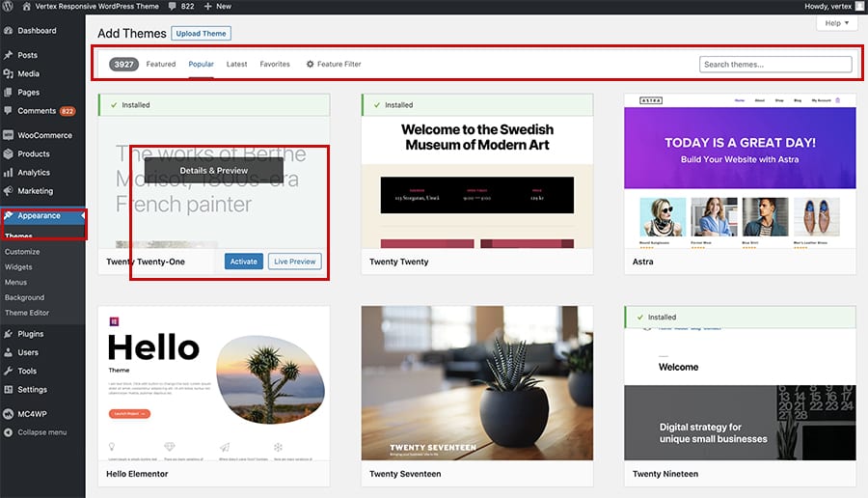The width and height of the screenshot is (868, 498).
Task: Open the WordPress logo menu
Action: pyautogui.click(x=7, y=6)
